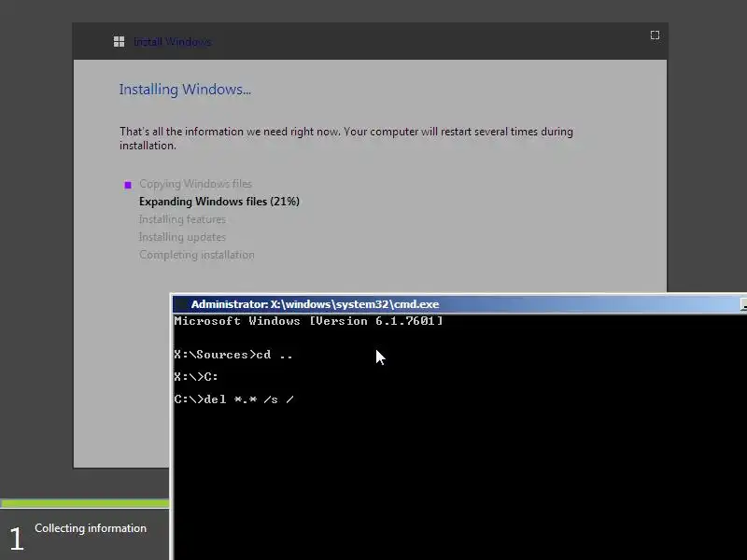The width and height of the screenshot is (747, 560).
Task: Click the Windows logo in the installer title bar
Action: click(120, 42)
